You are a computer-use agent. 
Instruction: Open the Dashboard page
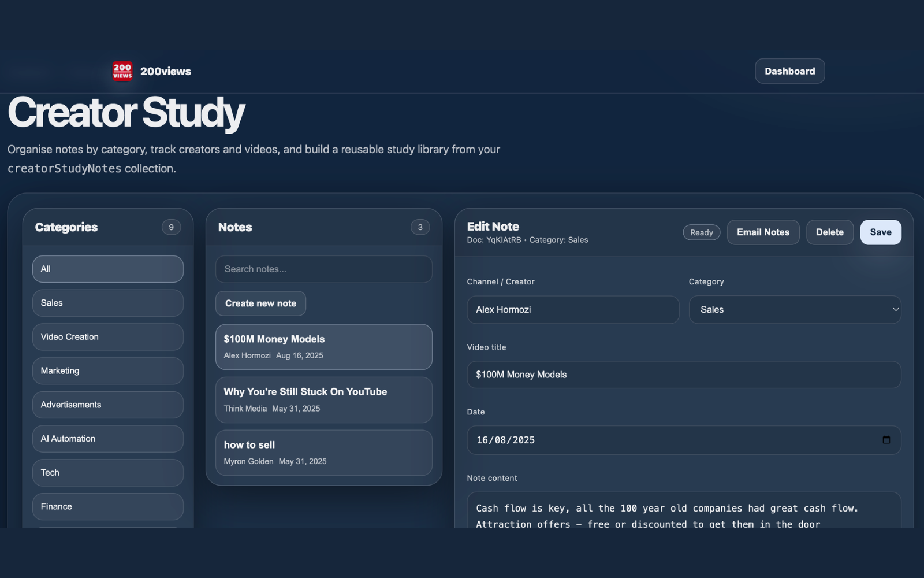pyautogui.click(x=789, y=71)
